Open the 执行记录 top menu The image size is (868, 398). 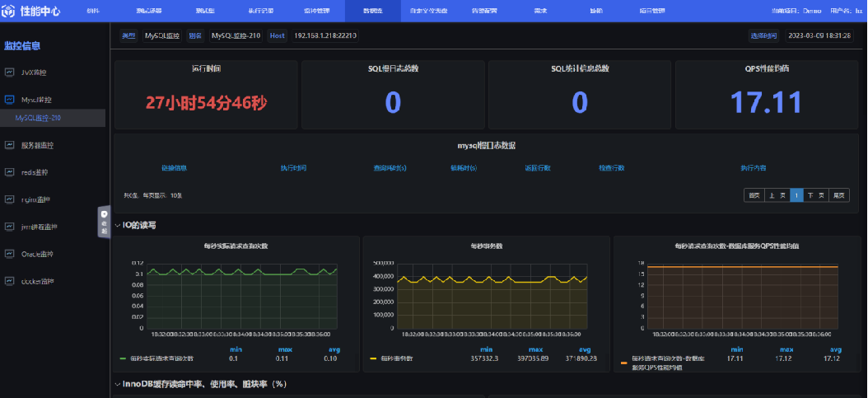pos(261,11)
